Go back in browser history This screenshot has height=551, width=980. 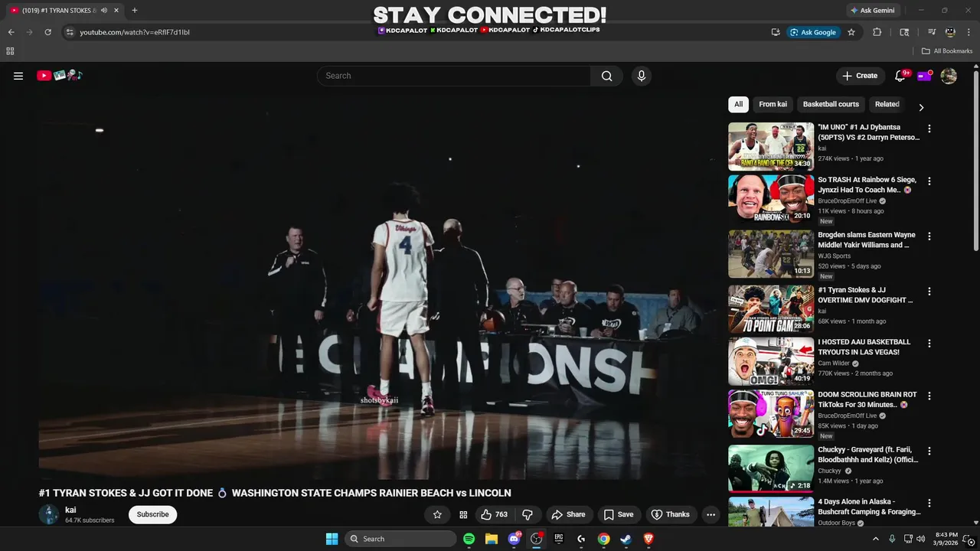coord(11,32)
